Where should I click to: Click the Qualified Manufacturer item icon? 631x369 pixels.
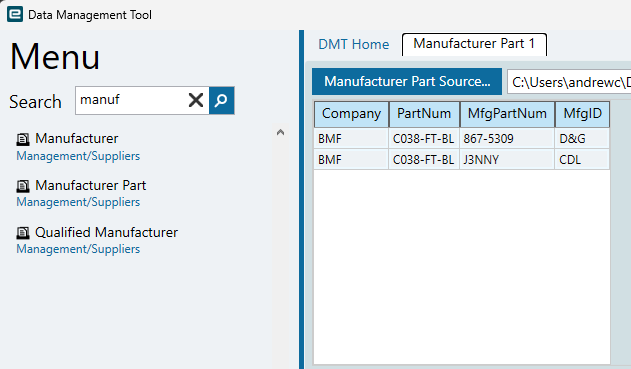point(23,233)
